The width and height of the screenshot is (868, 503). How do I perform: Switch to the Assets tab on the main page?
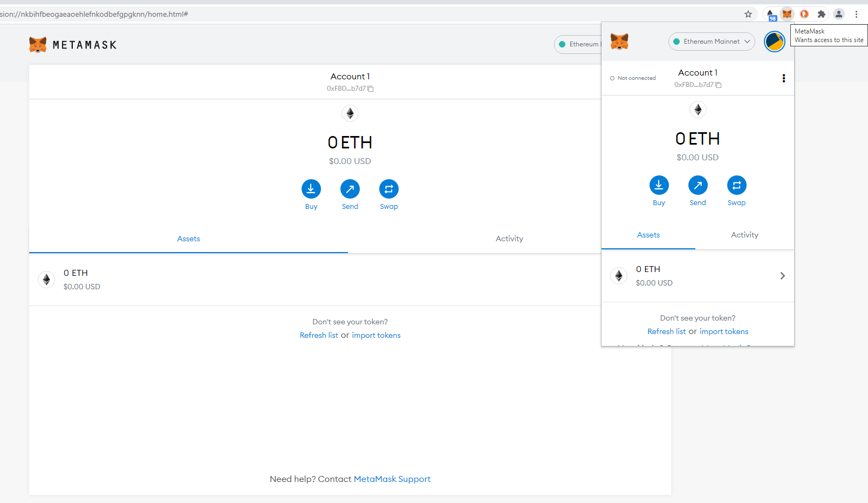pyautogui.click(x=188, y=239)
